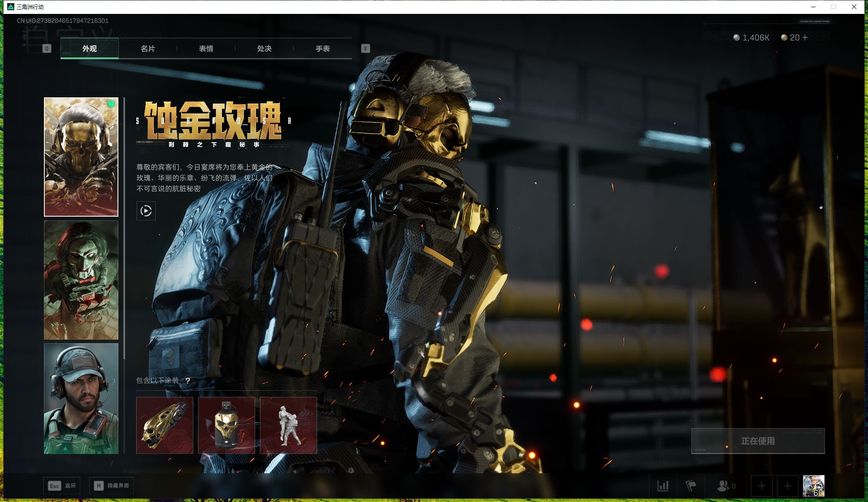Viewport: 868px width, 502px height.
Task: Click the 正在使用 button
Action: click(x=758, y=441)
